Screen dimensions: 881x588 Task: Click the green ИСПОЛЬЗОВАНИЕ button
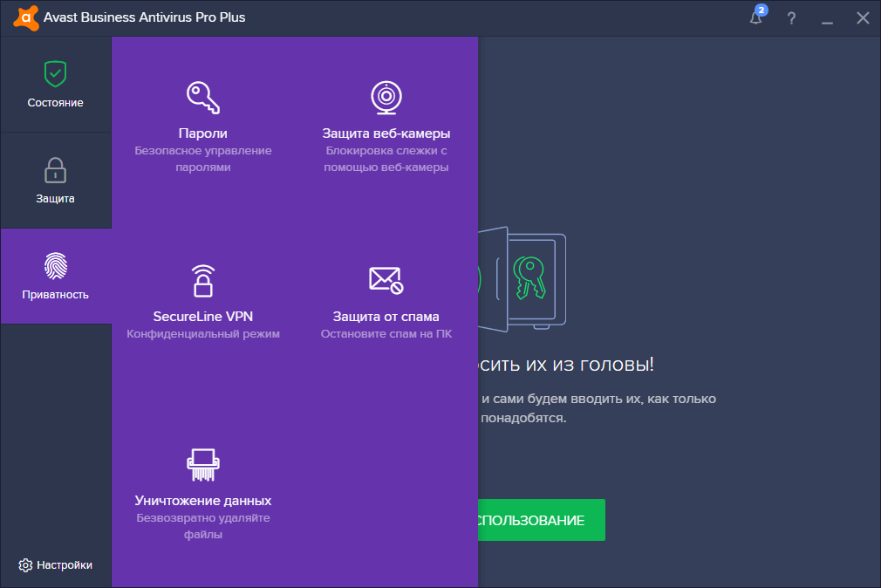(x=542, y=520)
